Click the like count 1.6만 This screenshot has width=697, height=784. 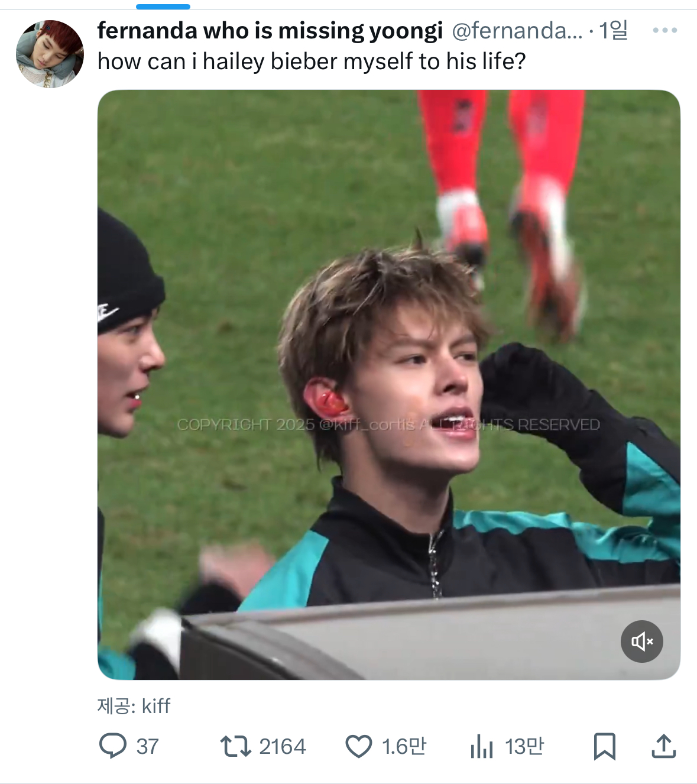(x=404, y=747)
